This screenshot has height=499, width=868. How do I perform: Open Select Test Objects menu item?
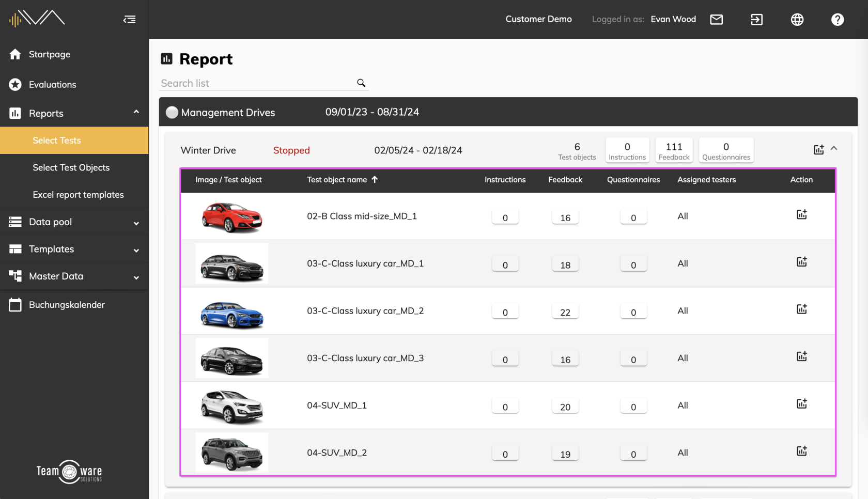pyautogui.click(x=74, y=167)
